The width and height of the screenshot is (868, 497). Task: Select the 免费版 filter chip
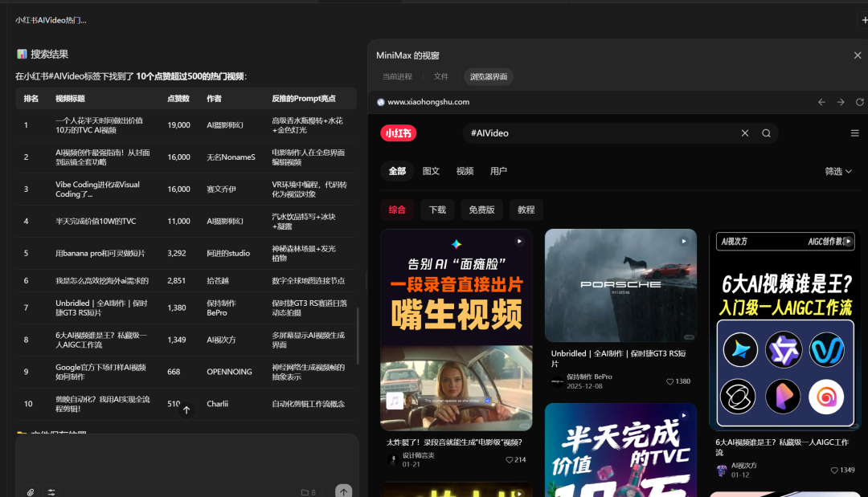(481, 210)
